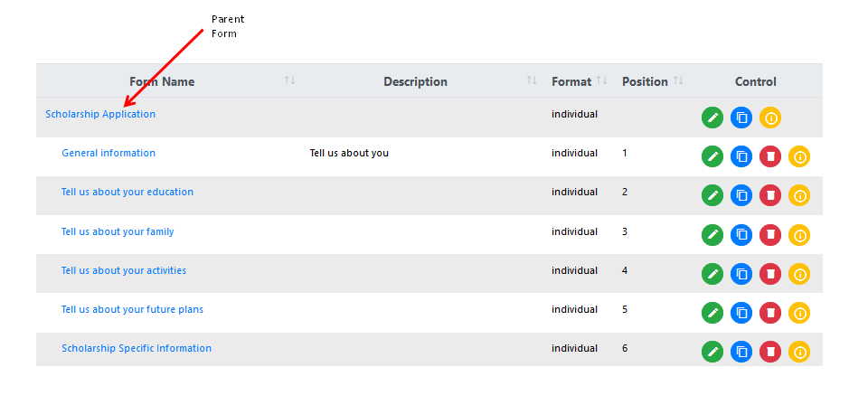Edit Tell us about your activities form

click(712, 274)
